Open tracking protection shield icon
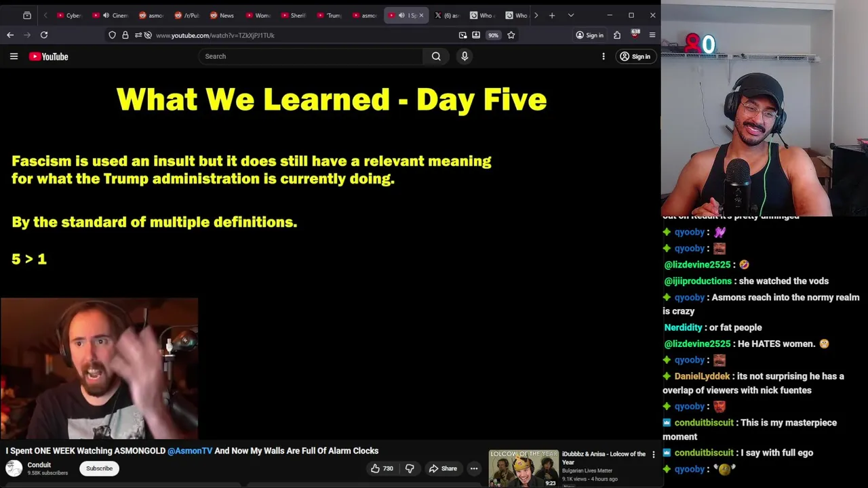Viewport: 868px width, 488px height. [x=112, y=35]
